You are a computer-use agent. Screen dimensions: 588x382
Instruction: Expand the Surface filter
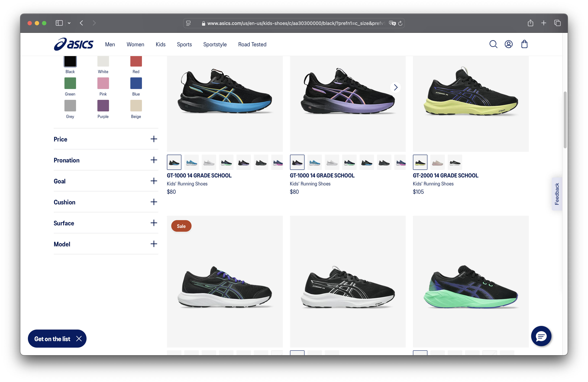tap(106, 223)
